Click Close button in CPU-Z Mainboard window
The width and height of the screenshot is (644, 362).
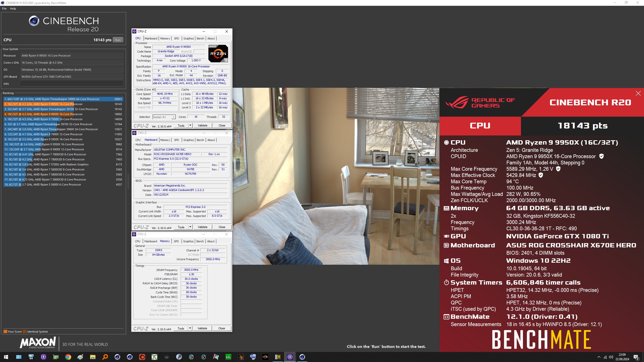pos(222,227)
